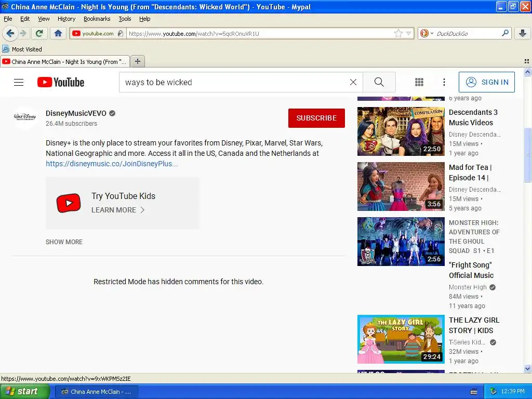The width and height of the screenshot is (532, 399).
Task: Open the Descendants 3 Music Videos title
Action: (473, 117)
